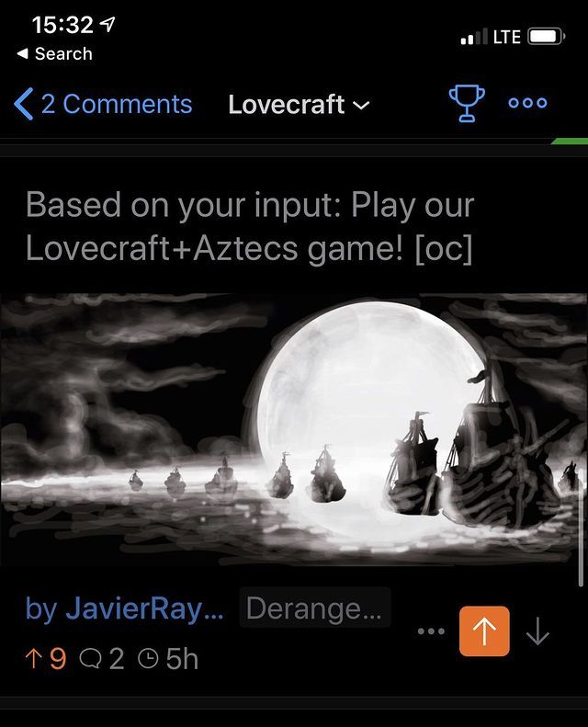This screenshot has height=727, width=588.
Task: Open post options ellipsis beside upvote
Action: [x=431, y=631]
